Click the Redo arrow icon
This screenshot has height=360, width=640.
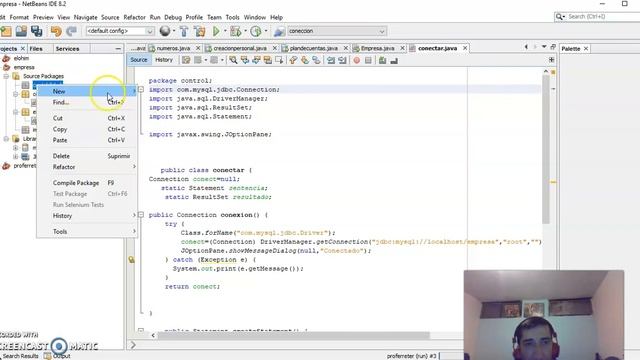click(x=71, y=31)
